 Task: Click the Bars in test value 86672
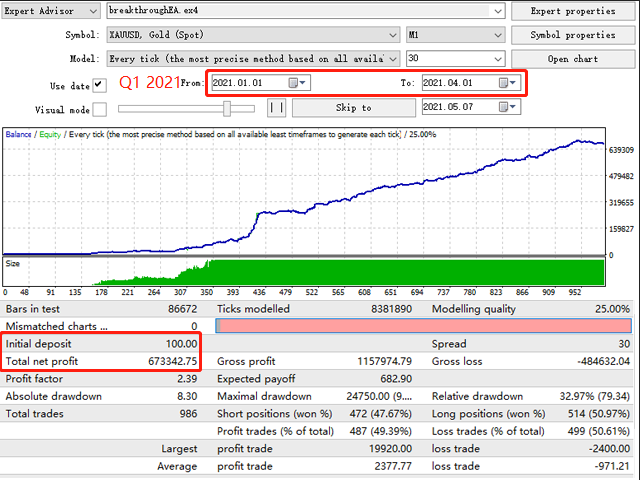pos(182,309)
